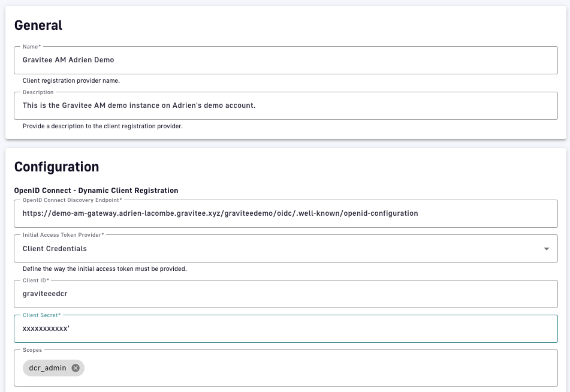Click the OpenID Connect - Dynamic Client Registration subheading
This screenshot has height=392, width=570.
(x=96, y=191)
